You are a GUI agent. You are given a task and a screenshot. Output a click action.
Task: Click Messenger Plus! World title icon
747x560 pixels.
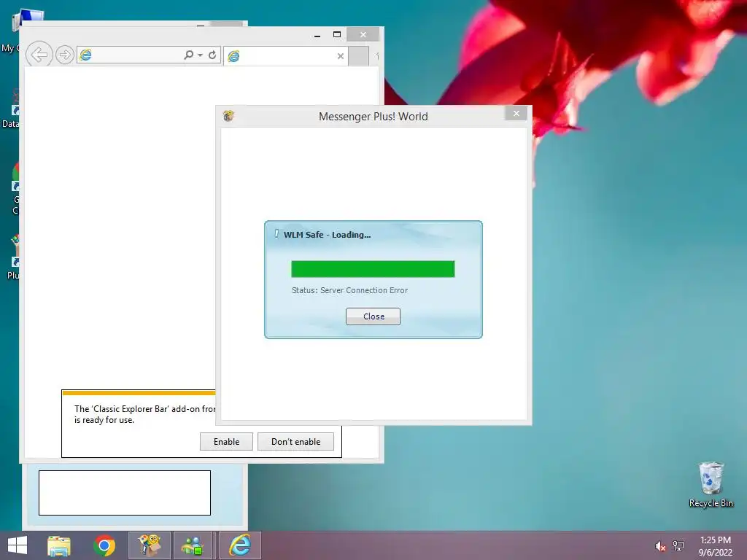click(x=228, y=116)
